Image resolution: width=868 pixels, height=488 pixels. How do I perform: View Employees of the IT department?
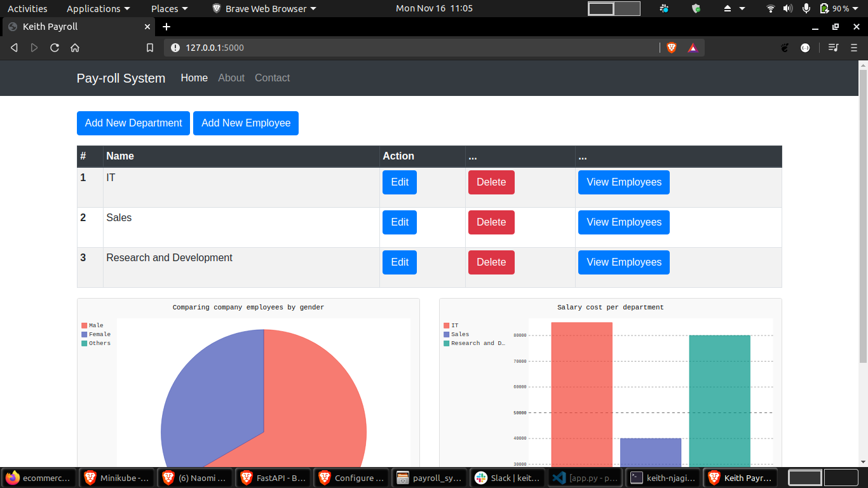point(624,182)
